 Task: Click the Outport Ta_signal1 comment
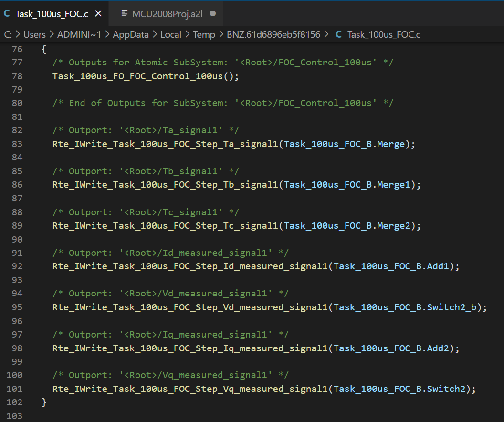(146, 130)
